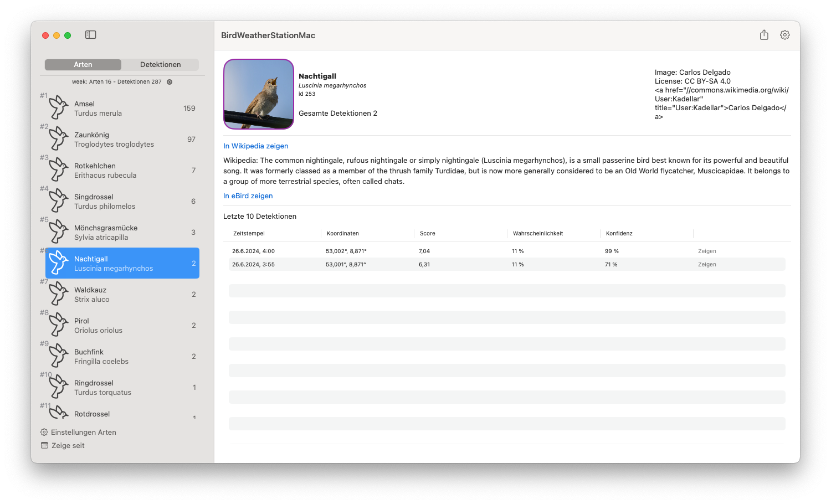Click the Konfidenz column header
Viewport: 831px width, 504px height.
coord(619,233)
